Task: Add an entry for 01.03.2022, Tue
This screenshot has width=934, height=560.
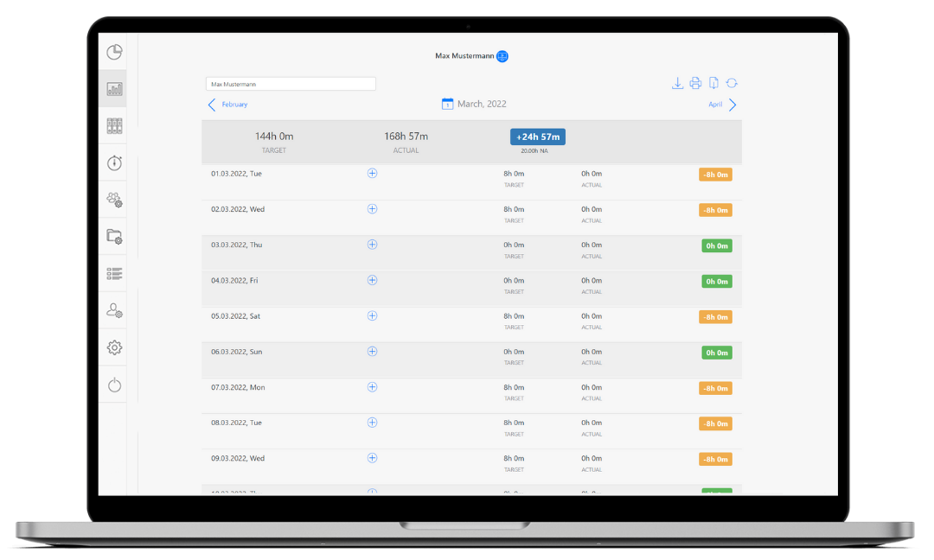Action: click(x=372, y=173)
